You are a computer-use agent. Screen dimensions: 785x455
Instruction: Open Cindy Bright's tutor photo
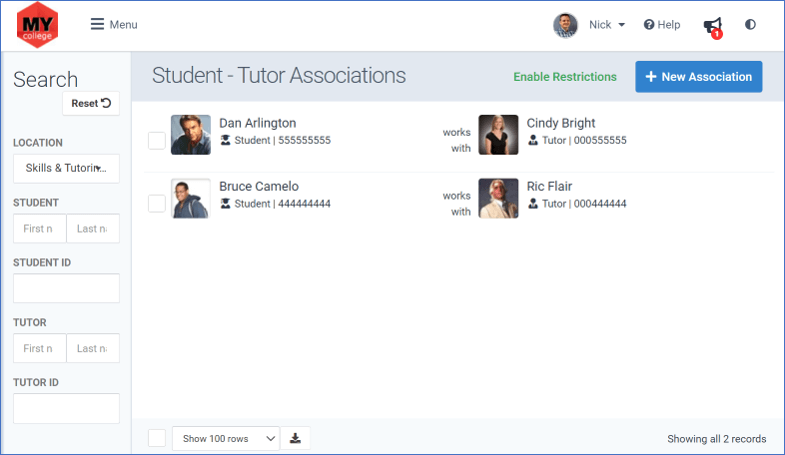[498, 135]
